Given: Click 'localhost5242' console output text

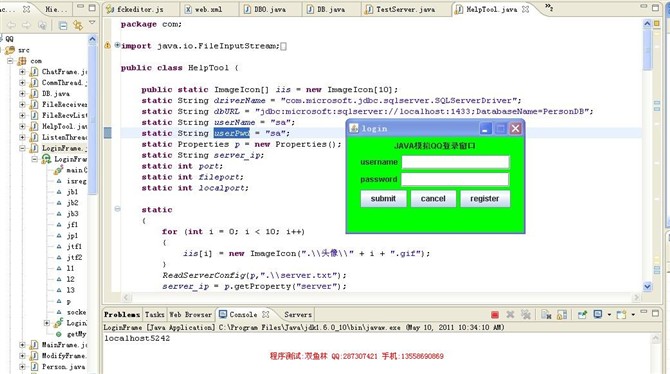Looking at the screenshot, I should point(137,338).
